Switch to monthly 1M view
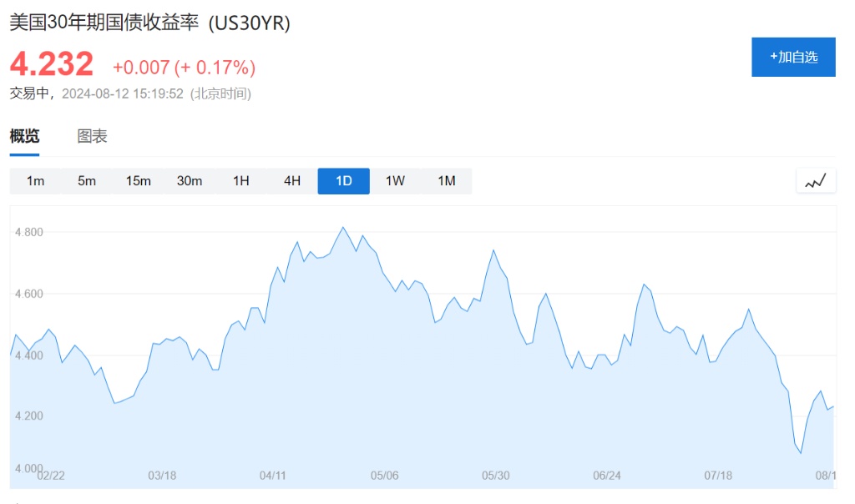The width and height of the screenshot is (855, 504). 447,181
